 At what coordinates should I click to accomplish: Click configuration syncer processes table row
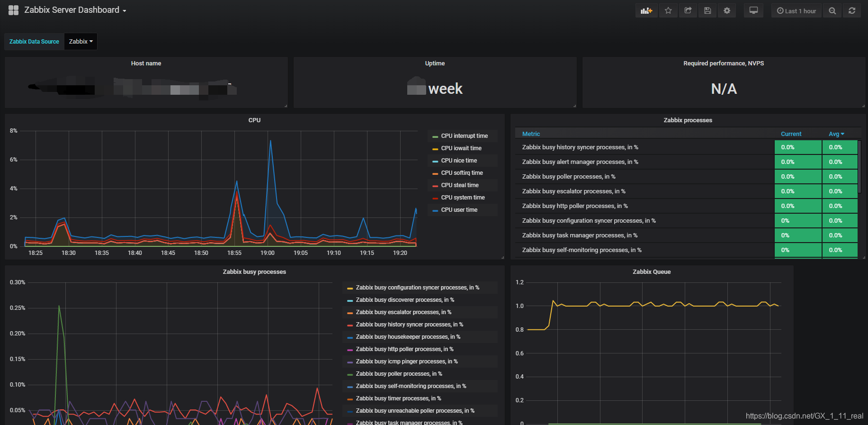point(686,221)
